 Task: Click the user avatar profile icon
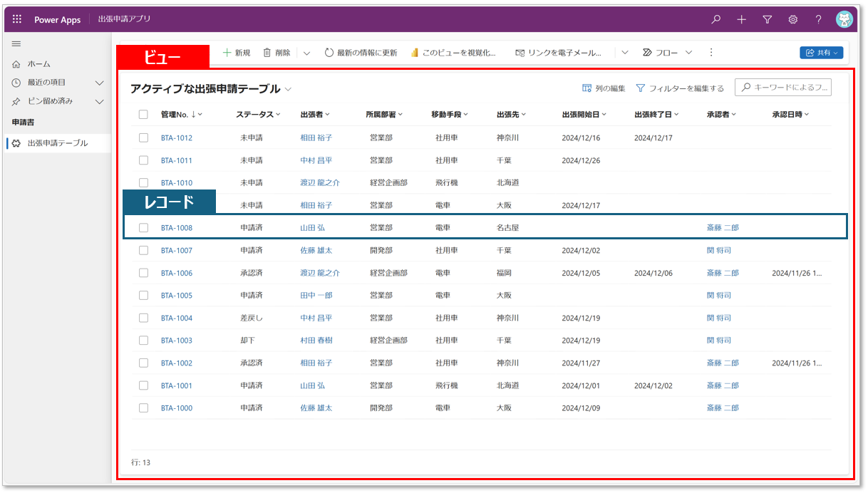click(x=844, y=19)
